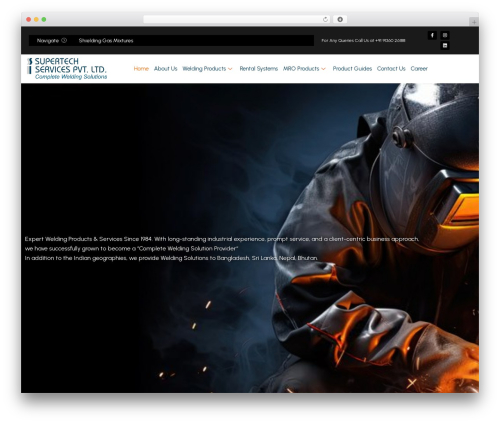Click the yellow minimize window button
The width and height of the screenshot is (500, 423).
(36, 19)
